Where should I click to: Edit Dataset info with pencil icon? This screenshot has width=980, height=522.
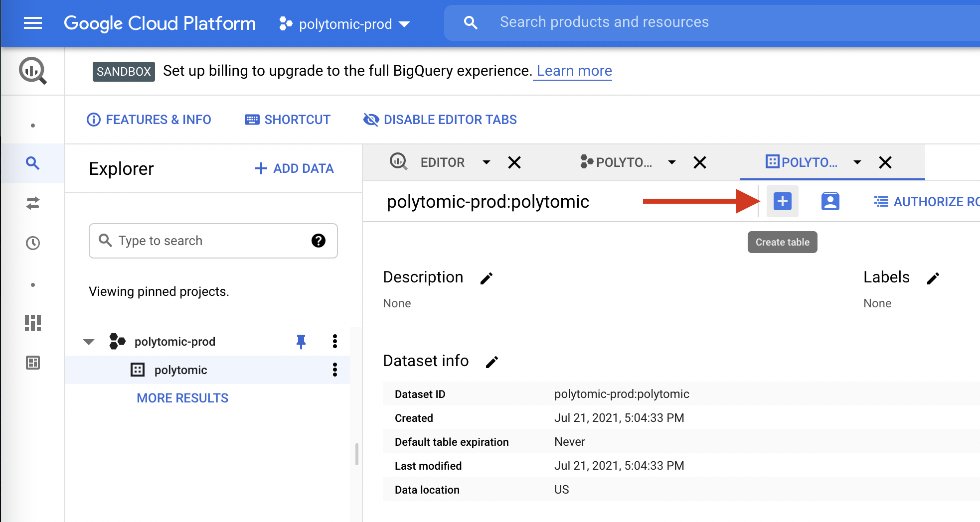pyautogui.click(x=492, y=362)
